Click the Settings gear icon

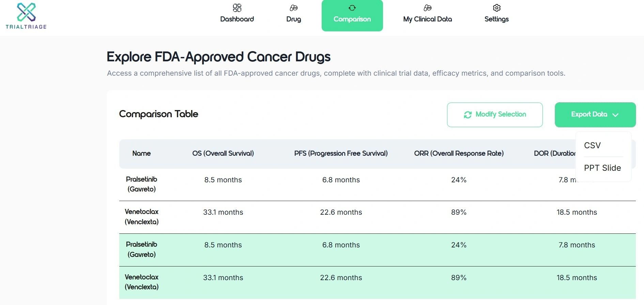pyautogui.click(x=497, y=8)
